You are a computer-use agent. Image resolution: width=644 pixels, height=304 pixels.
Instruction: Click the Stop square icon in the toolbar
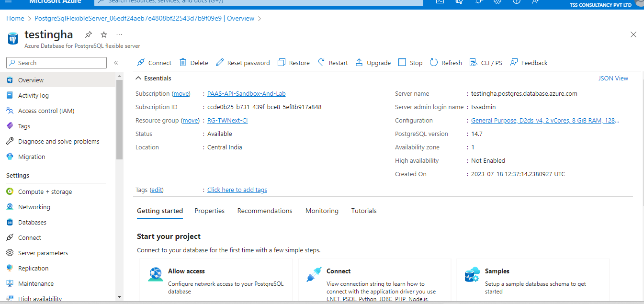click(402, 63)
